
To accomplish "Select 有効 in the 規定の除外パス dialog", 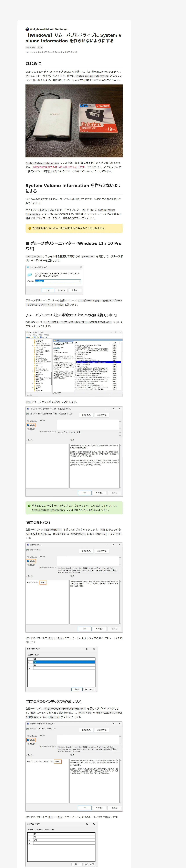I will [31, 561].
